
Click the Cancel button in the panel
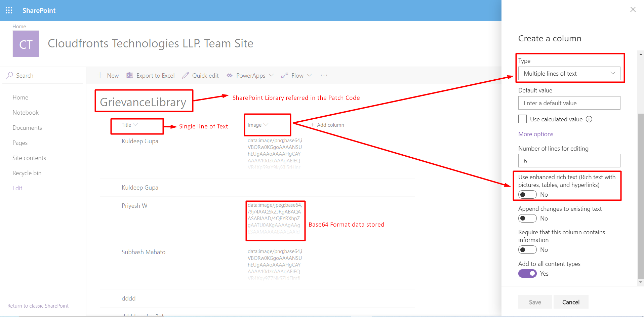[571, 302]
